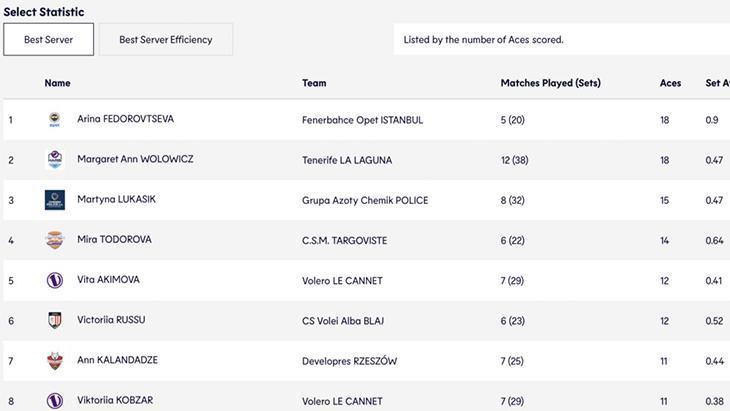Image resolution: width=730 pixels, height=411 pixels.
Task: Click club logo beside Victoriia Russu
Action: pos(55,321)
